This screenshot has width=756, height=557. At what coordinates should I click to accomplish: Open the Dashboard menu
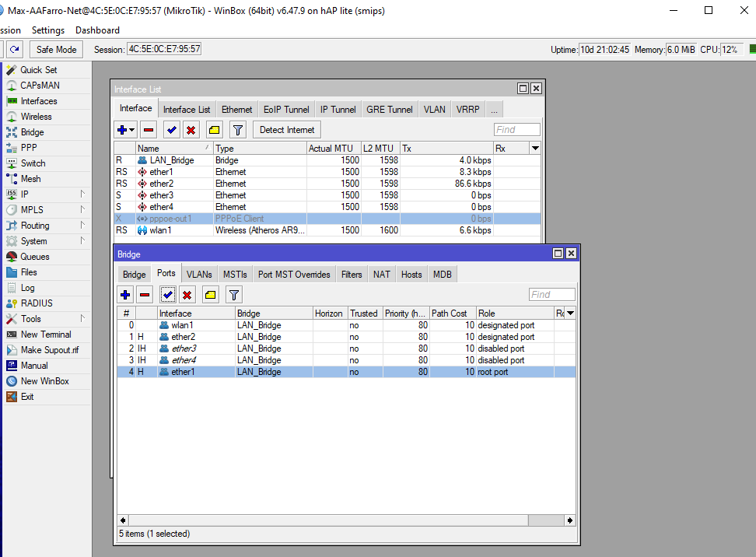pos(97,30)
